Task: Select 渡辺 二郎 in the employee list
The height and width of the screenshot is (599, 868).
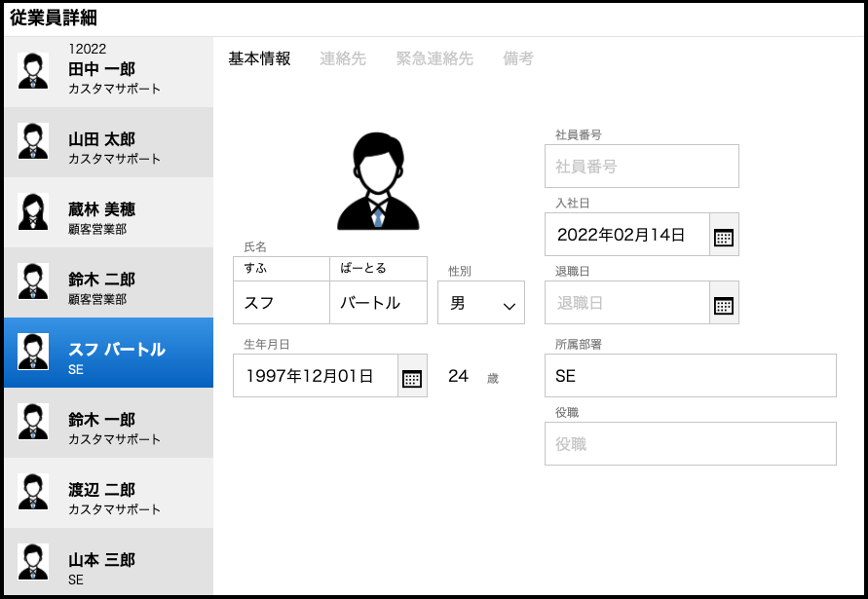Action: pos(108,493)
